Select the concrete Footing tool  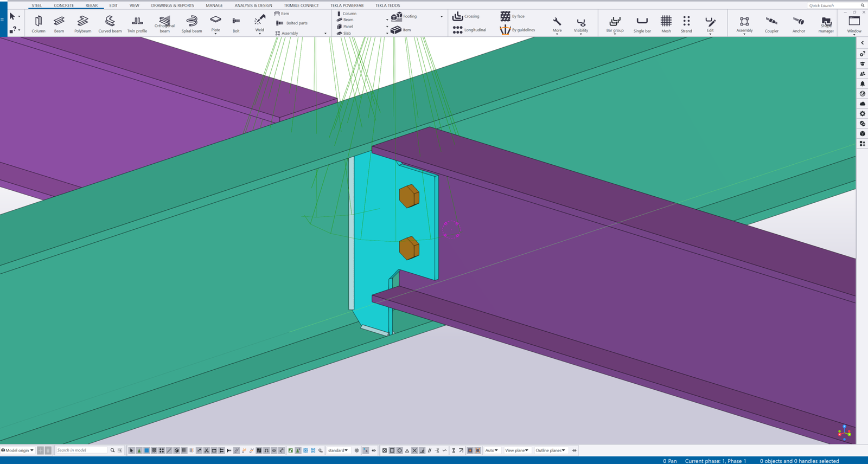tap(404, 16)
